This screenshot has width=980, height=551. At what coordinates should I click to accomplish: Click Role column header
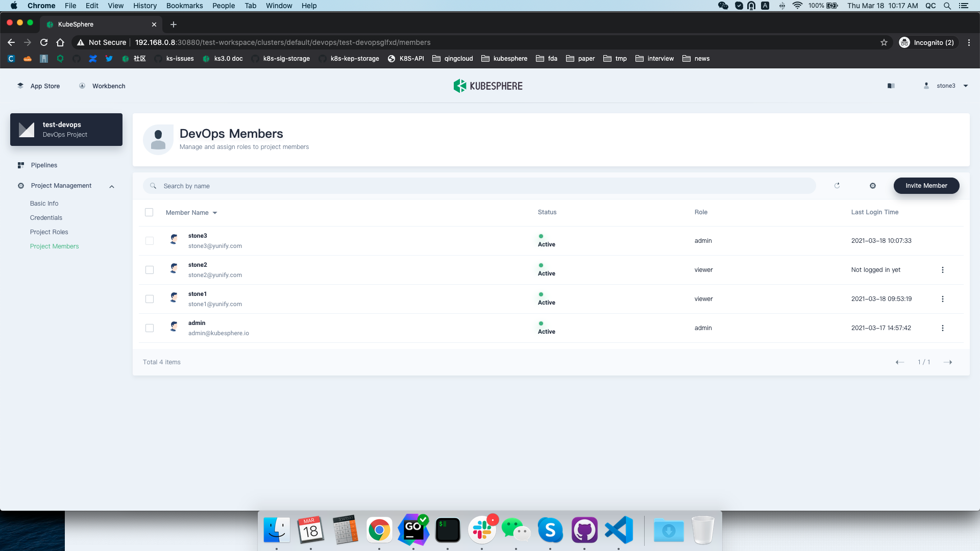point(701,212)
